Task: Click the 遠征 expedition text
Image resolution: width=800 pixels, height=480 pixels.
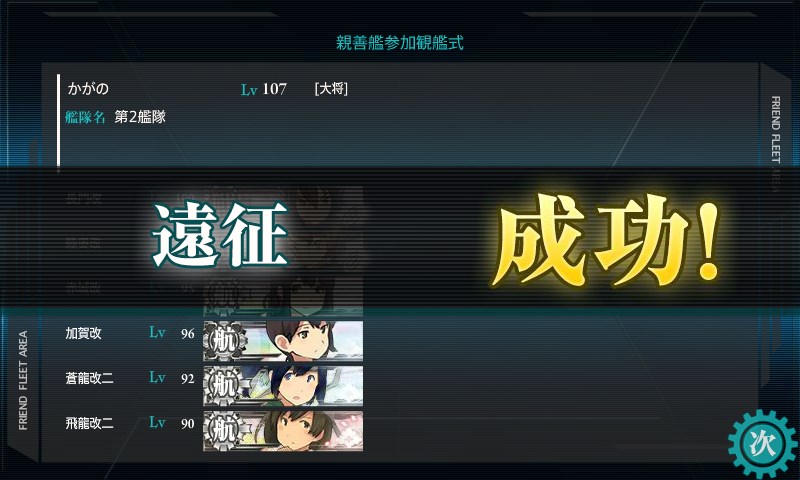Action: (x=220, y=235)
